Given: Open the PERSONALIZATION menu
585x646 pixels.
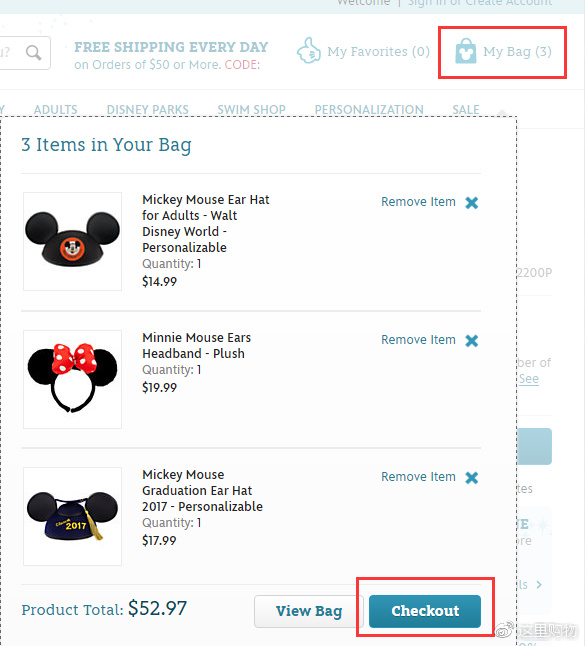Looking at the screenshot, I should [369, 110].
